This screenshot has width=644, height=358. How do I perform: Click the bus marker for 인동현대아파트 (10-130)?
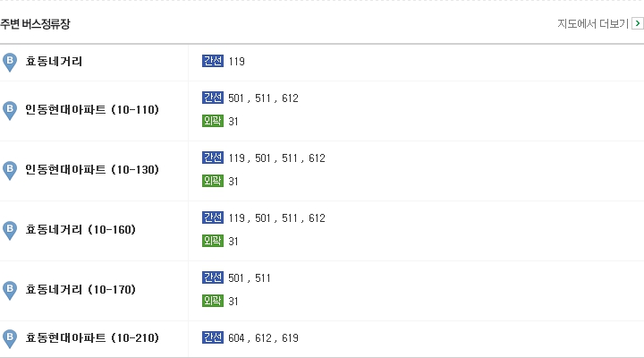[x=10, y=171]
